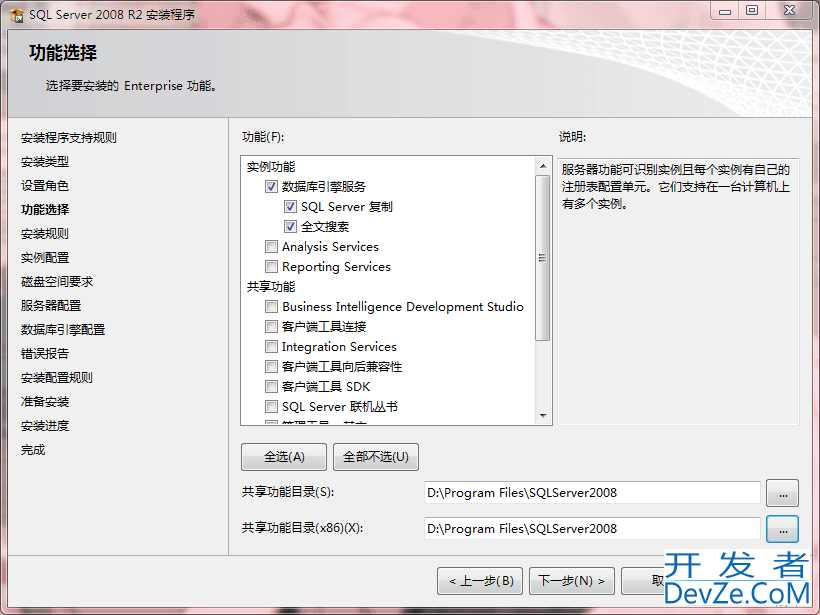The image size is (820, 615).
Task: Enable the Reporting Services checkbox
Action: (x=271, y=267)
